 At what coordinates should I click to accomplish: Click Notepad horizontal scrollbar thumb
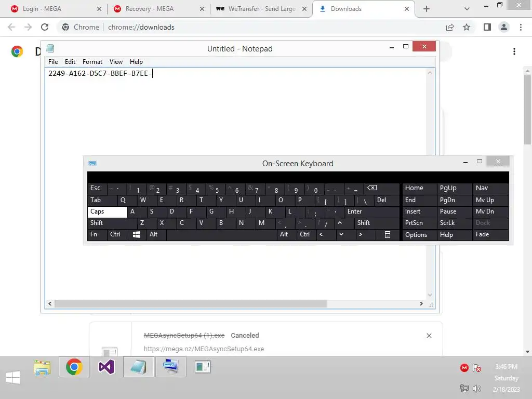click(x=191, y=303)
